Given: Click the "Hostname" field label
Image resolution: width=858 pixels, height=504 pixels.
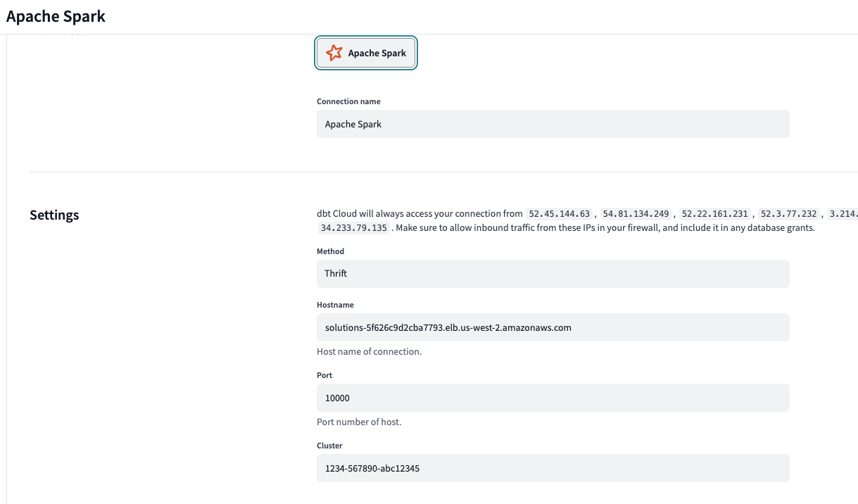Looking at the screenshot, I should pos(335,305).
